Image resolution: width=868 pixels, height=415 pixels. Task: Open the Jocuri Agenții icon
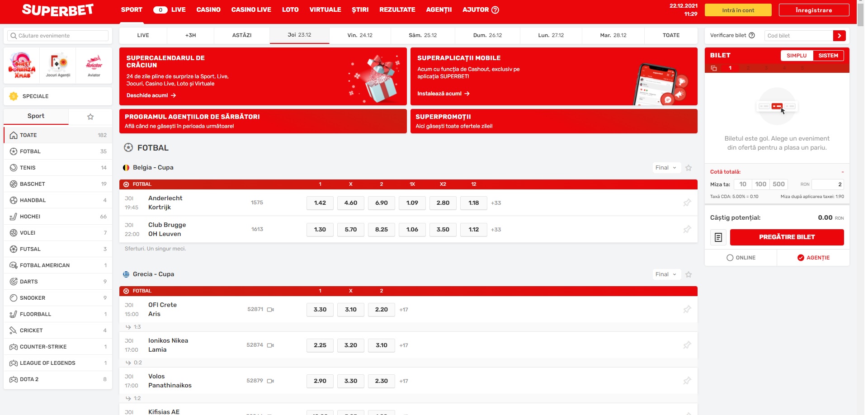point(58,66)
